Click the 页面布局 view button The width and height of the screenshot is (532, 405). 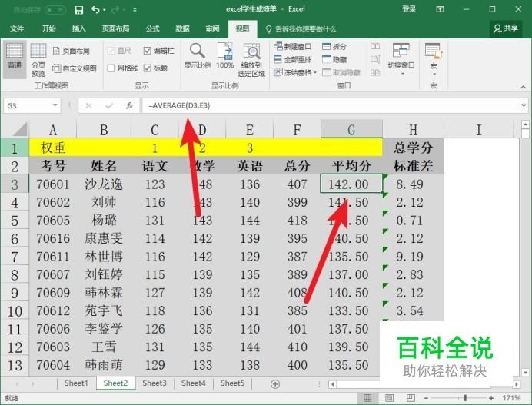pos(72,51)
